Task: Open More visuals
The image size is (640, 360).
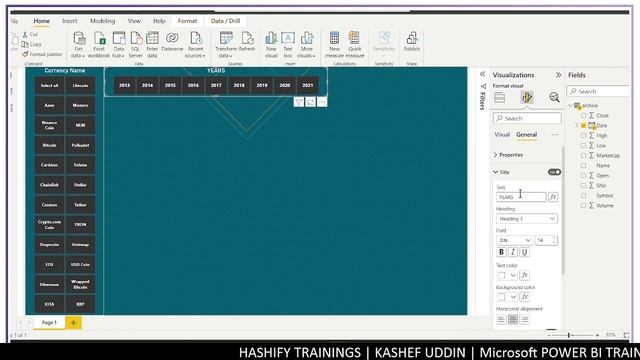Action: click(307, 44)
